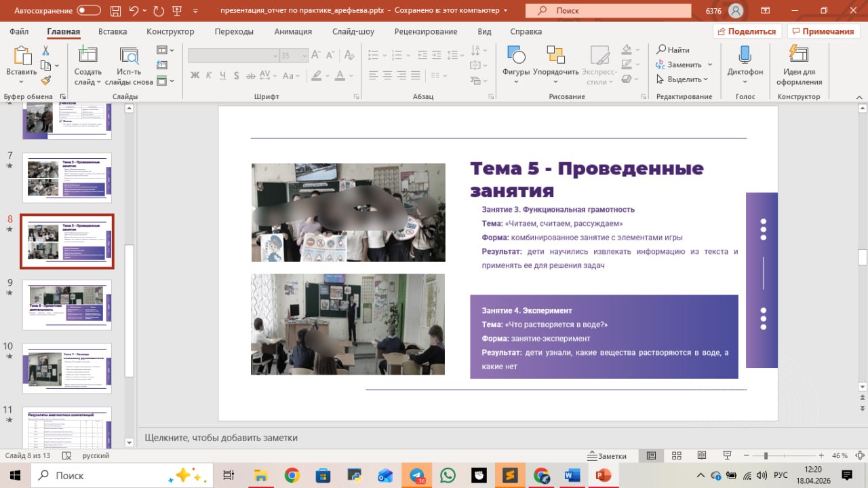Switch to the Анимация tab
Screen dimensions: 868x488
click(x=293, y=31)
